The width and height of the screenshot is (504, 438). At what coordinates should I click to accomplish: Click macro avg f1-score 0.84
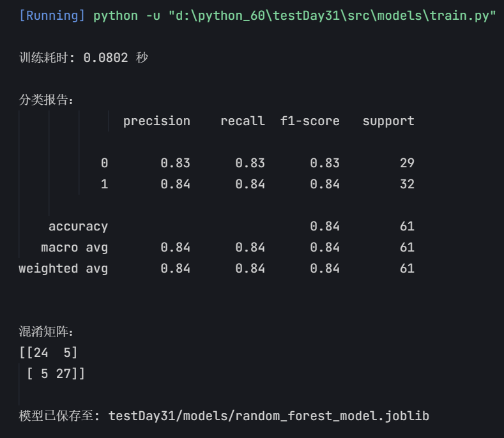(x=325, y=248)
